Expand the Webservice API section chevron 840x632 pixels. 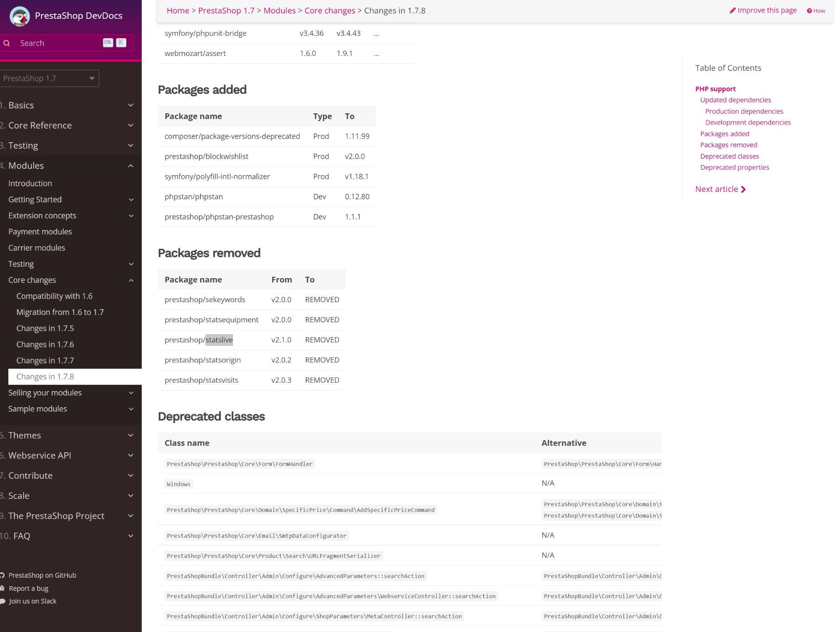click(130, 455)
